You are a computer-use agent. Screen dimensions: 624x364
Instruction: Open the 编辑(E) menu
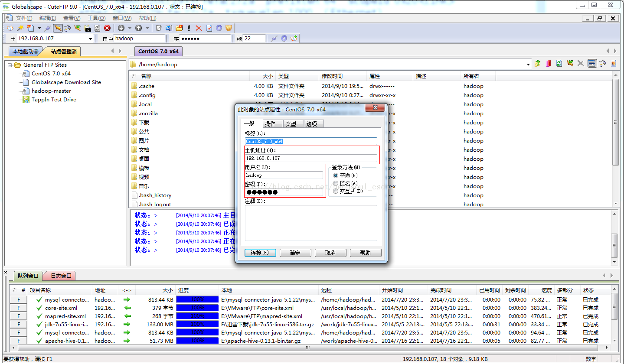pyautogui.click(x=48, y=18)
